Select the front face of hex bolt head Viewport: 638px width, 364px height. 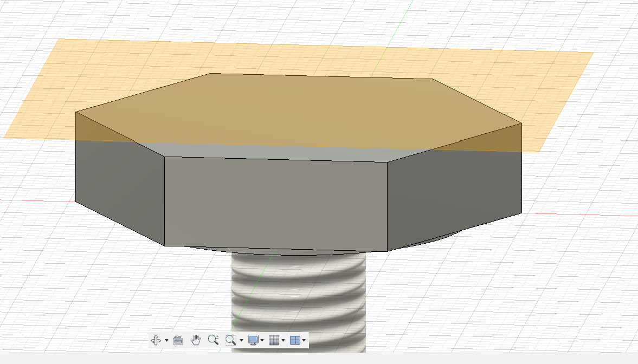[x=276, y=203]
